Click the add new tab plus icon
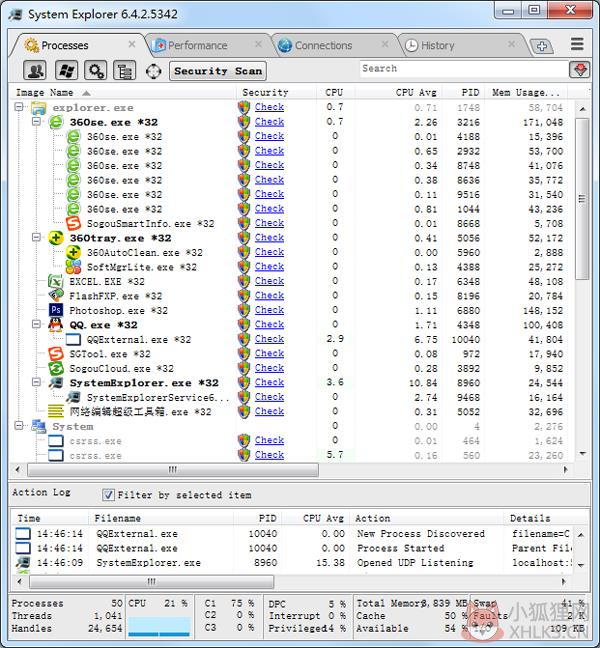Image resolution: width=600 pixels, height=648 pixels. [x=542, y=46]
